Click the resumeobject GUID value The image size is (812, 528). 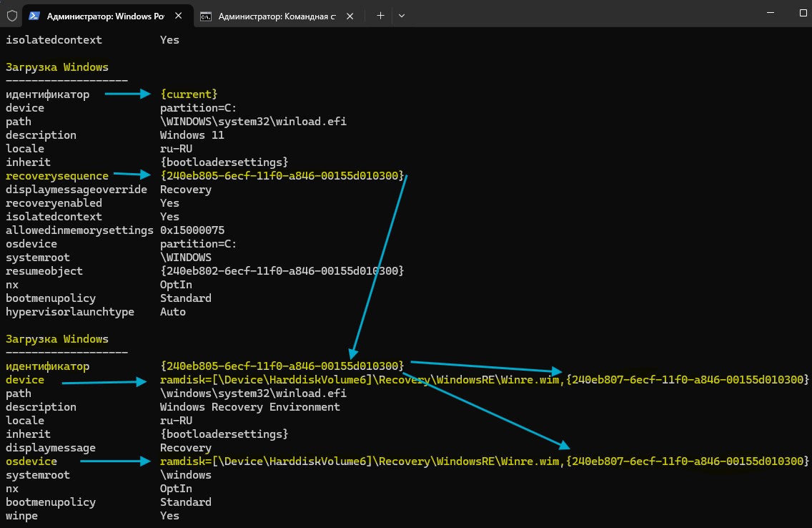click(x=282, y=271)
